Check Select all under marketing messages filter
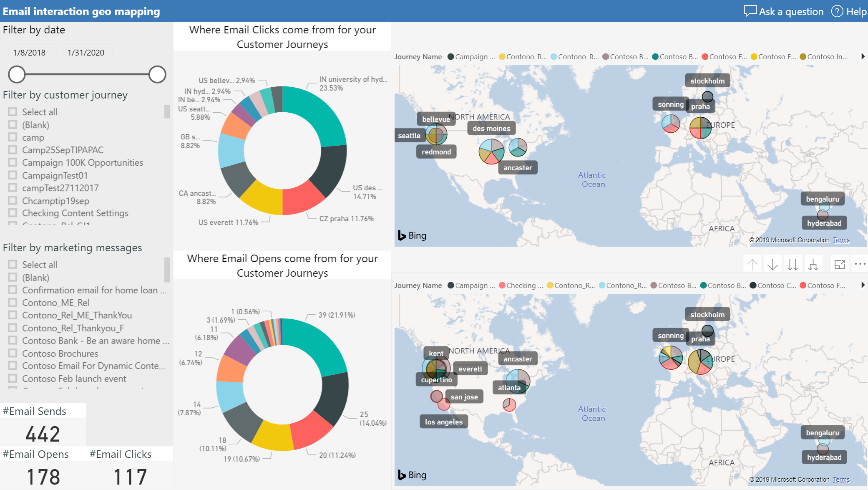The width and height of the screenshot is (868, 490). pos(13,265)
